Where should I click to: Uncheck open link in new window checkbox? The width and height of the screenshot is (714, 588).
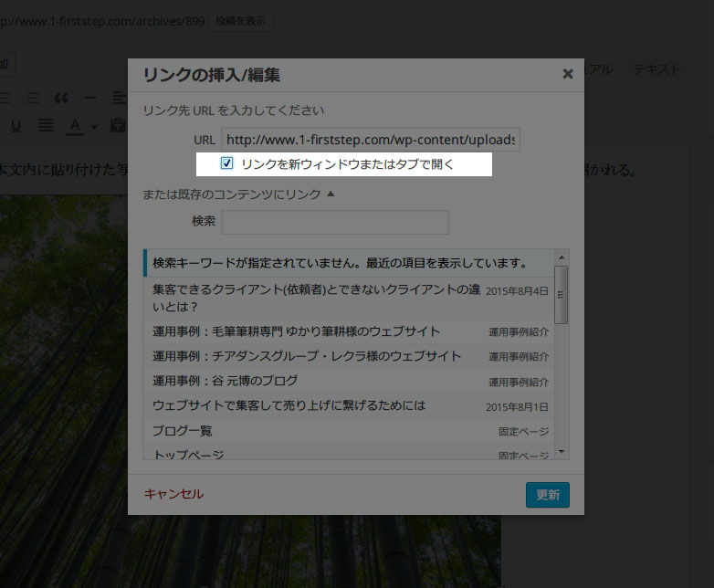point(226,163)
